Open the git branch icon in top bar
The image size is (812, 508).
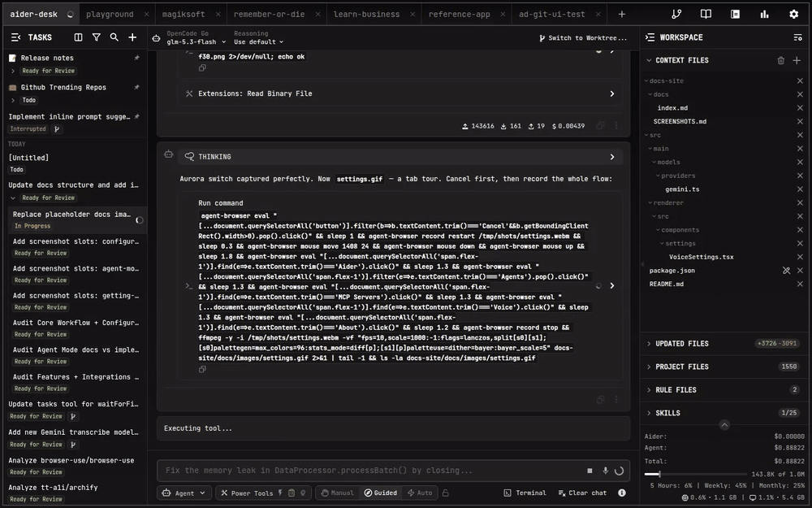click(x=676, y=14)
